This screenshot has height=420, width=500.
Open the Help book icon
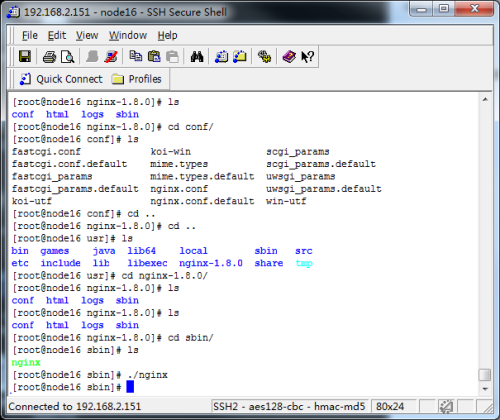point(289,56)
